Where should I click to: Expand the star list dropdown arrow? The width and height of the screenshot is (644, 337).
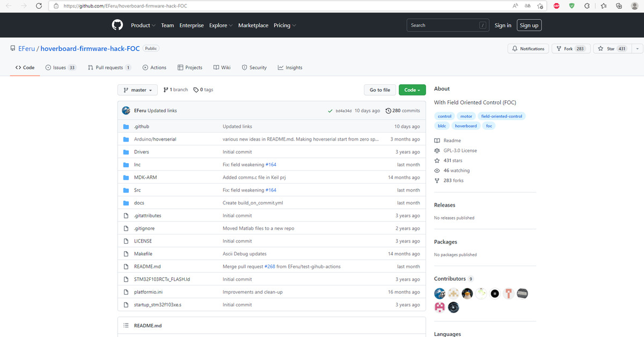pyautogui.click(x=637, y=49)
